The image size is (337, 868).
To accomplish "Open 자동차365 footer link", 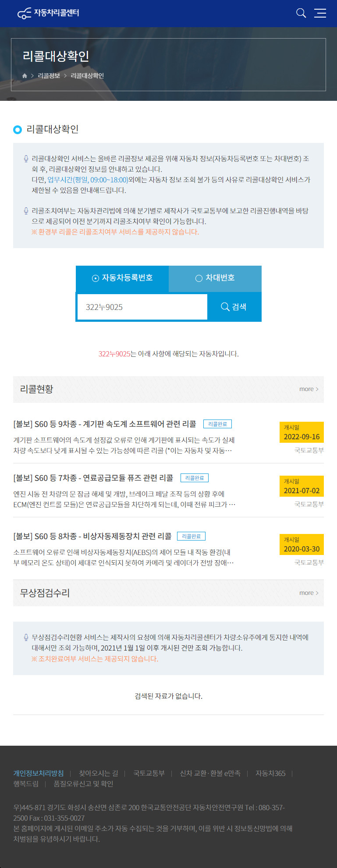I will [270, 773].
